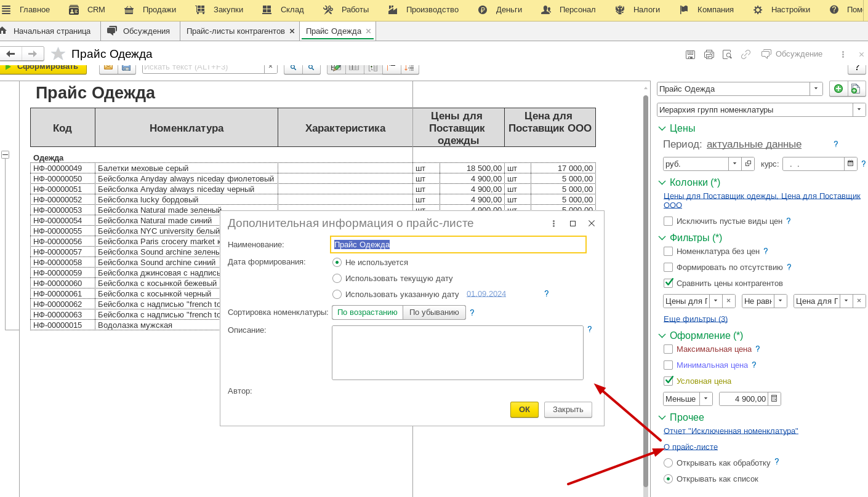The height and width of the screenshot is (497, 868).
Task: Select 'Использовать текущую дату' radio button
Action: pos(337,278)
